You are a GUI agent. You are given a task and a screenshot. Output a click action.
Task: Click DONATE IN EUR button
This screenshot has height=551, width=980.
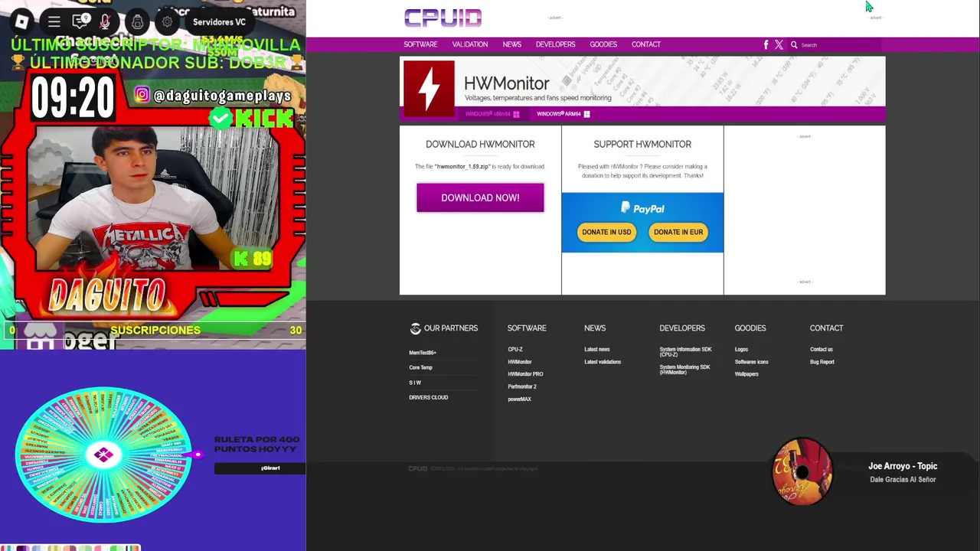pos(678,232)
